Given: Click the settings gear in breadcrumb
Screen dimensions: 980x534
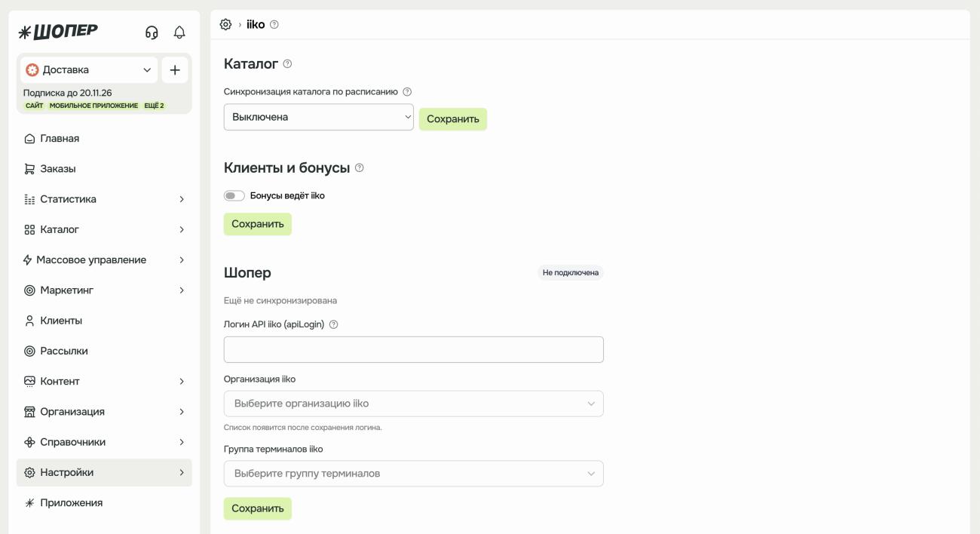Looking at the screenshot, I should pos(225,24).
